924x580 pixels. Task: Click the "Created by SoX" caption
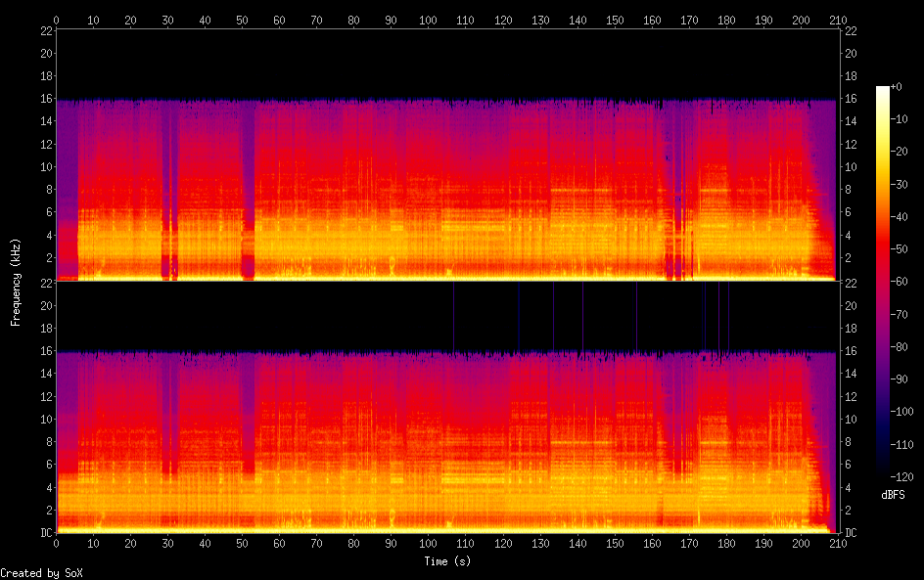41,573
